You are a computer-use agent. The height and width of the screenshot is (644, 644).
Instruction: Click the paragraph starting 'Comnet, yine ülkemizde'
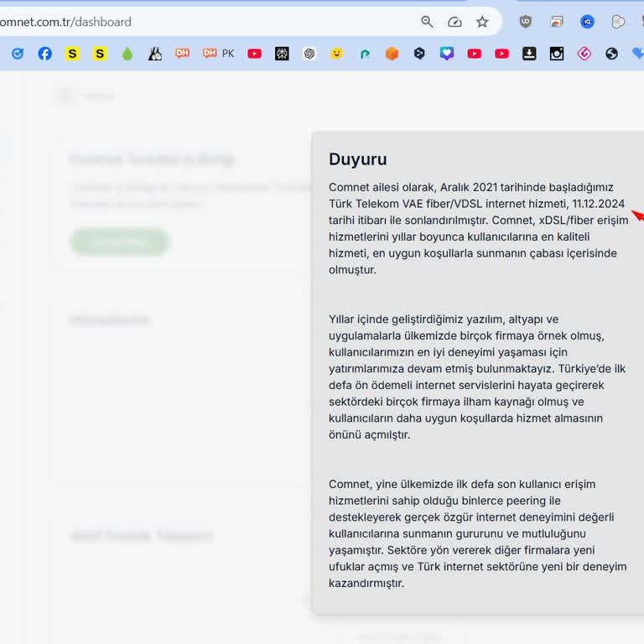pyautogui.click(x=478, y=533)
